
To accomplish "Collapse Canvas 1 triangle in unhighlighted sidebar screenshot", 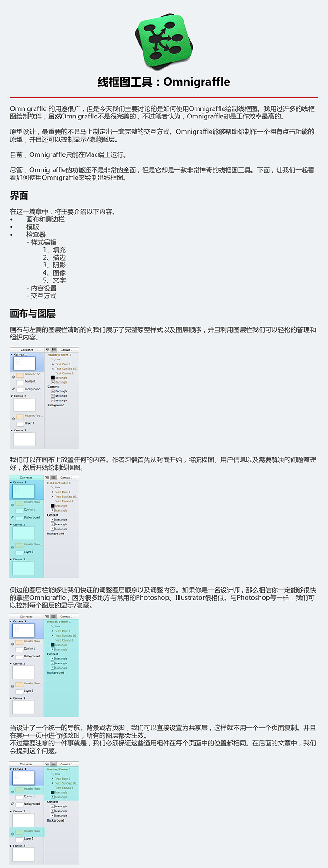I will coord(12,354).
